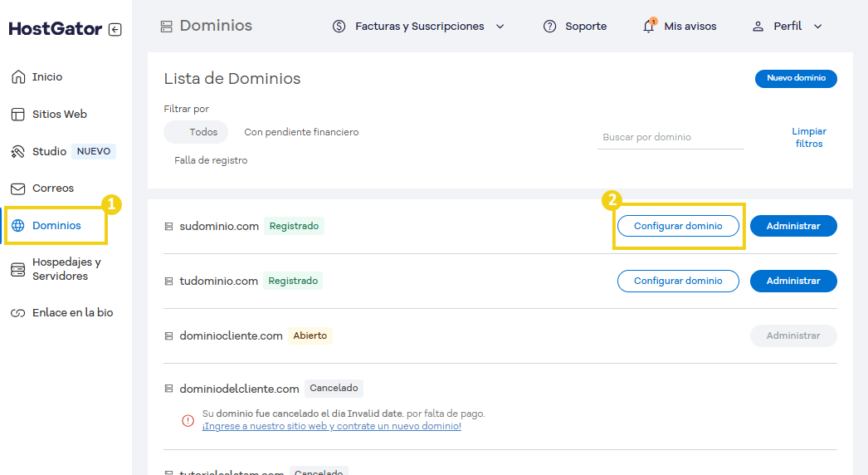Click Cancelado badge of dominiodelcliente.com
Viewport: 868px width, 475px height.
click(334, 388)
